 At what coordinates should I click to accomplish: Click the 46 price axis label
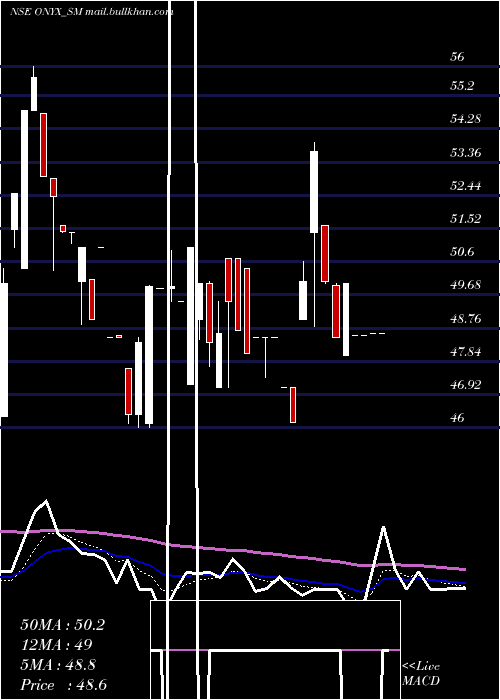pyautogui.click(x=458, y=418)
